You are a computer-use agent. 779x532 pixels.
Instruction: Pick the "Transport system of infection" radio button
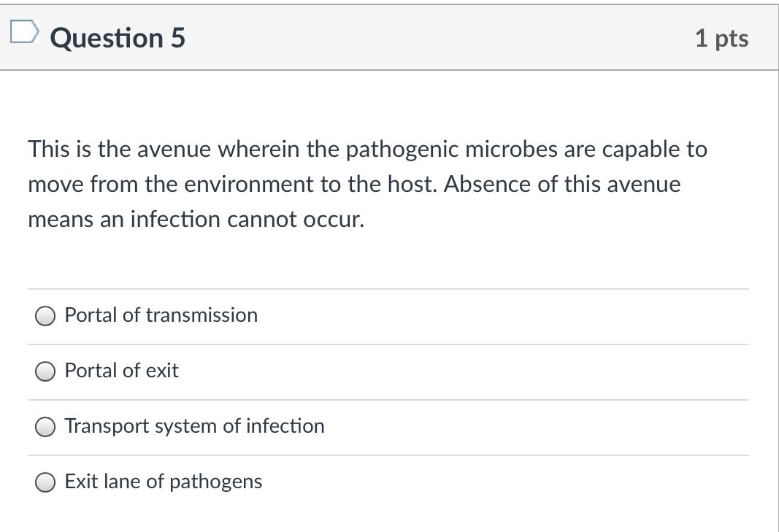coord(45,427)
